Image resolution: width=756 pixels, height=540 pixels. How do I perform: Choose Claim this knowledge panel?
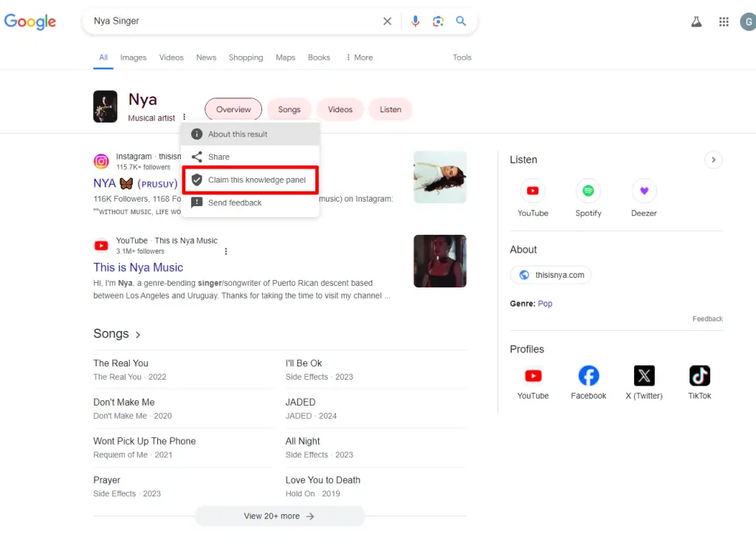pos(250,180)
